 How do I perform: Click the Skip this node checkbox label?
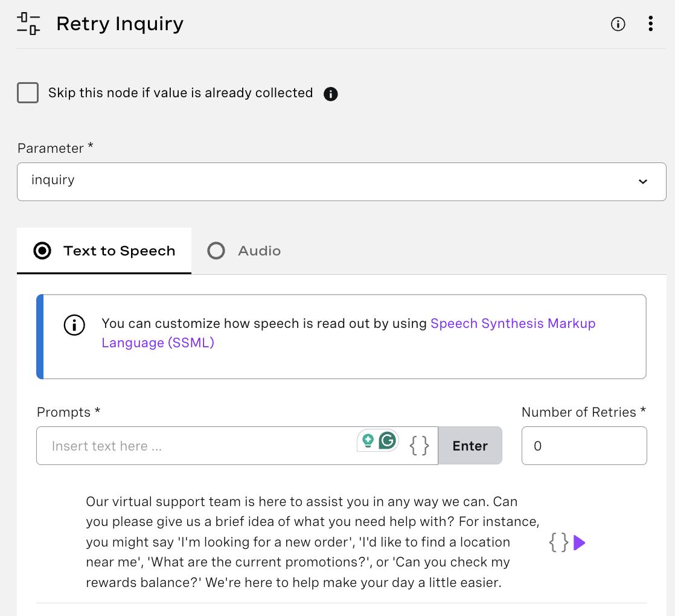click(181, 93)
